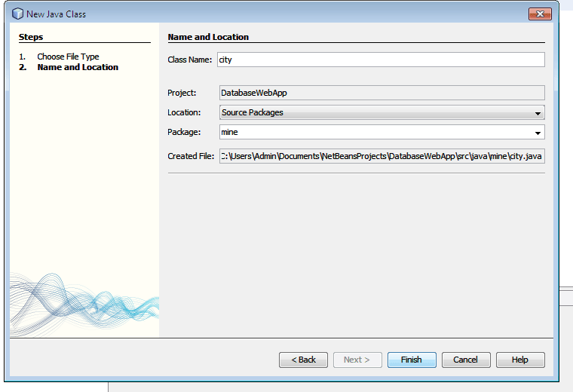Viewport: 573px width, 392px height.
Task: Expand the Location dropdown arrow
Action: 538,113
